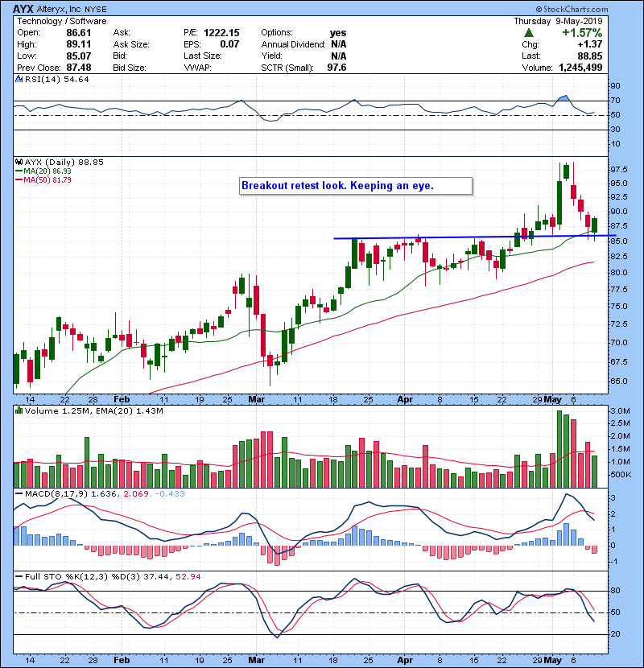Click the Low 85.07 value
The height and width of the screenshot is (668, 644).
tap(79, 56)
